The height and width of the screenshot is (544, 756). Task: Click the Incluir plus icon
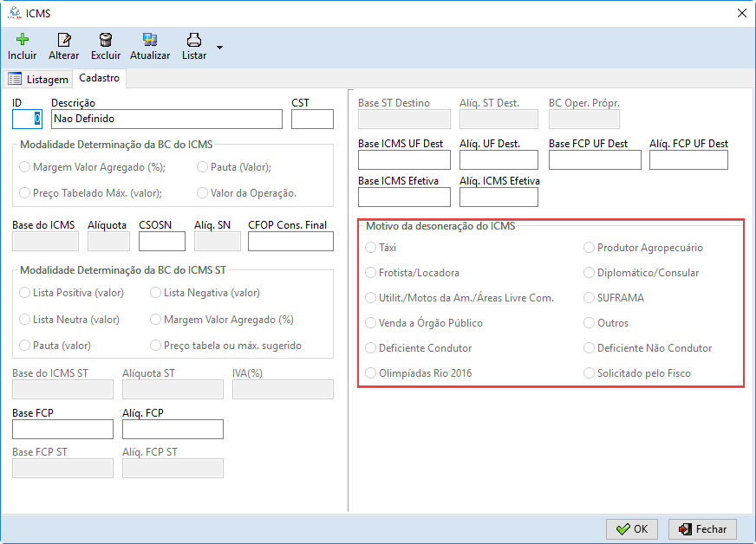point(23,40)
